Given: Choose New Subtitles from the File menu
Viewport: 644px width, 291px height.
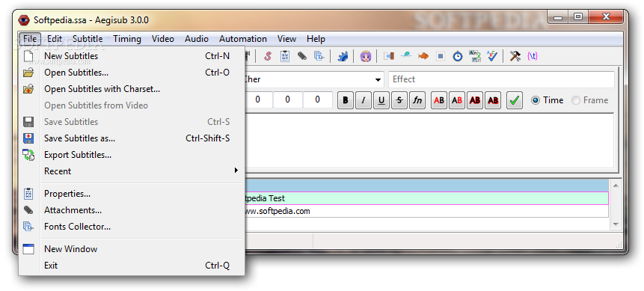Looking at the screenshot, I should click(x=132, y=56).
